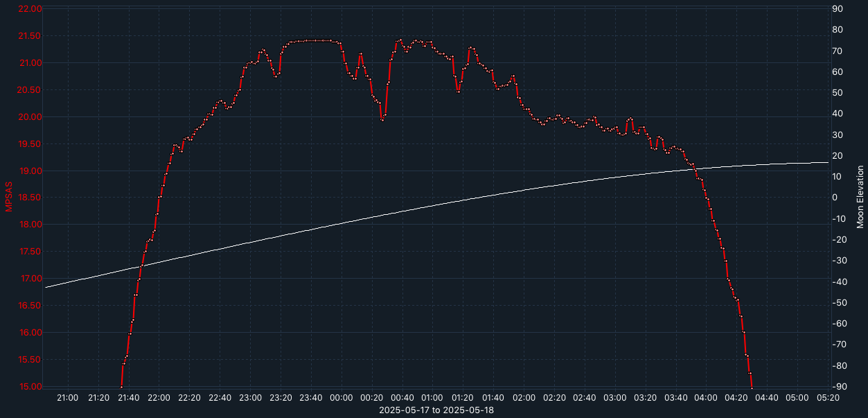This screenshot has height=418, width=868.
Task: Click the 04:40 time axis label
Action: pos(767,398)
